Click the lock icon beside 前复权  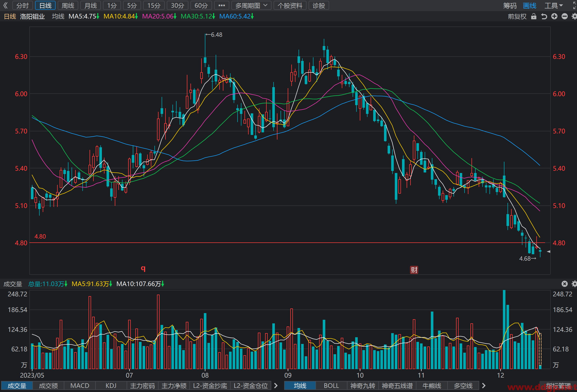[x=534, y=16]
